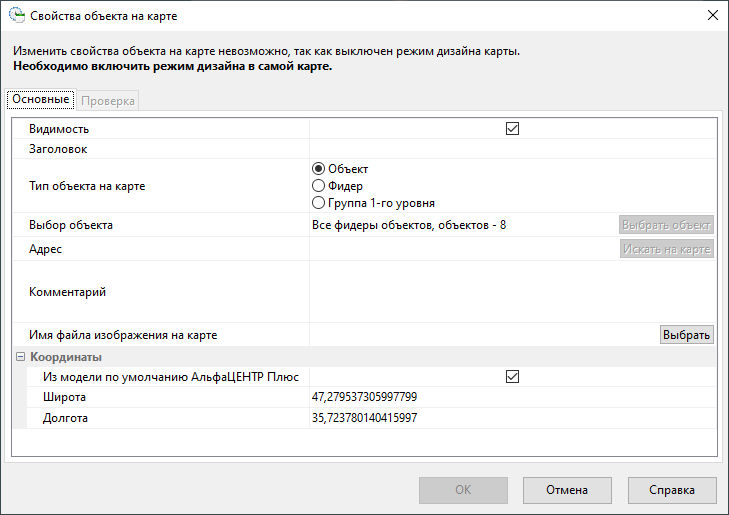The image size is (729, 515).
Task: Click the Заголовок input field
Action: tap(512, 149)
